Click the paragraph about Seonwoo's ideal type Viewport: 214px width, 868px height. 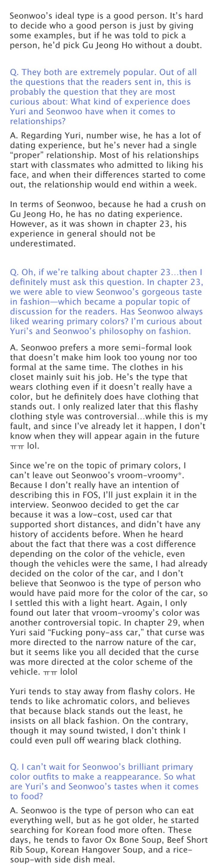pos(106,30)
